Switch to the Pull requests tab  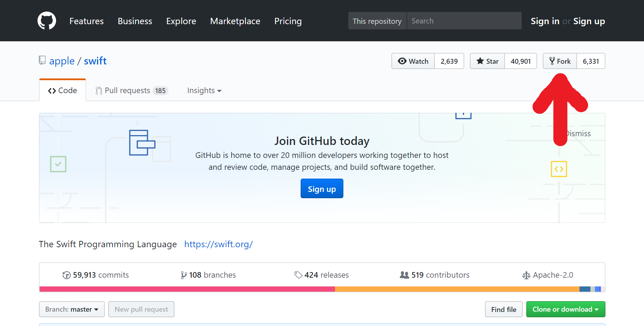pos(127,90)
